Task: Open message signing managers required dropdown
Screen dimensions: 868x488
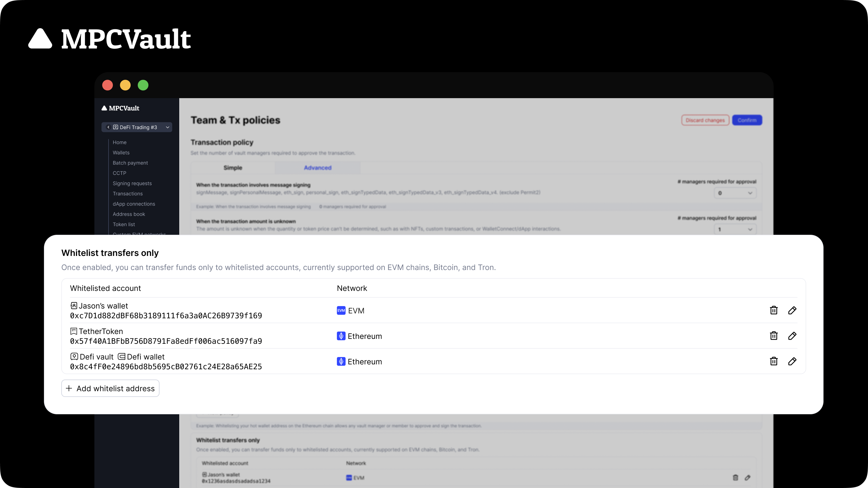Action: click(735, 193)
